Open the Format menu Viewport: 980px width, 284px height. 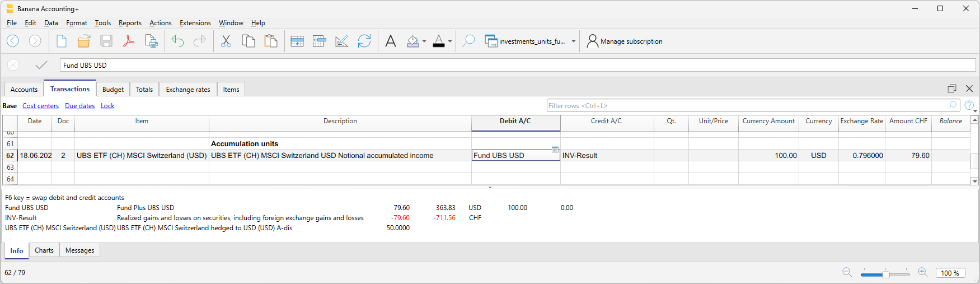point(77,23)
